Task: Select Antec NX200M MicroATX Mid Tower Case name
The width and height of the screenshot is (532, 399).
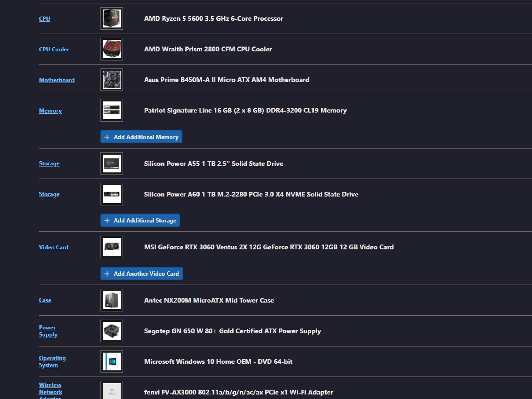Action: (x=209, y=300)
